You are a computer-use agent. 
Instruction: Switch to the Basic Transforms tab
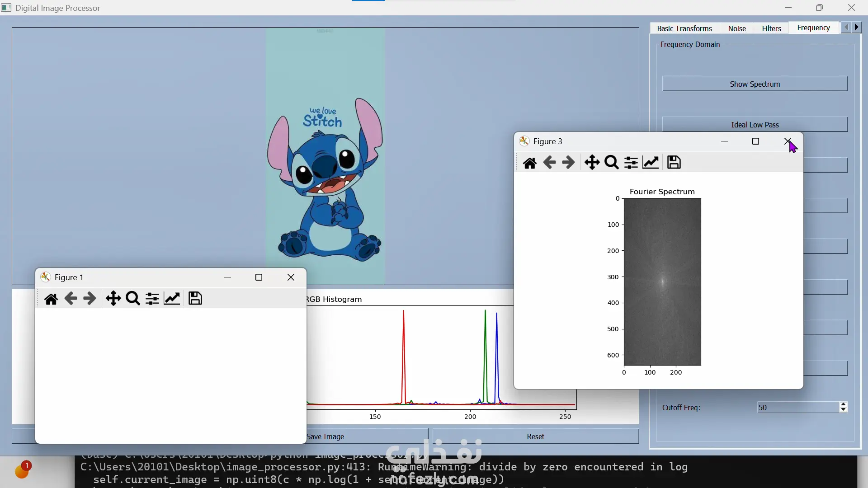(x=684, y=28)
